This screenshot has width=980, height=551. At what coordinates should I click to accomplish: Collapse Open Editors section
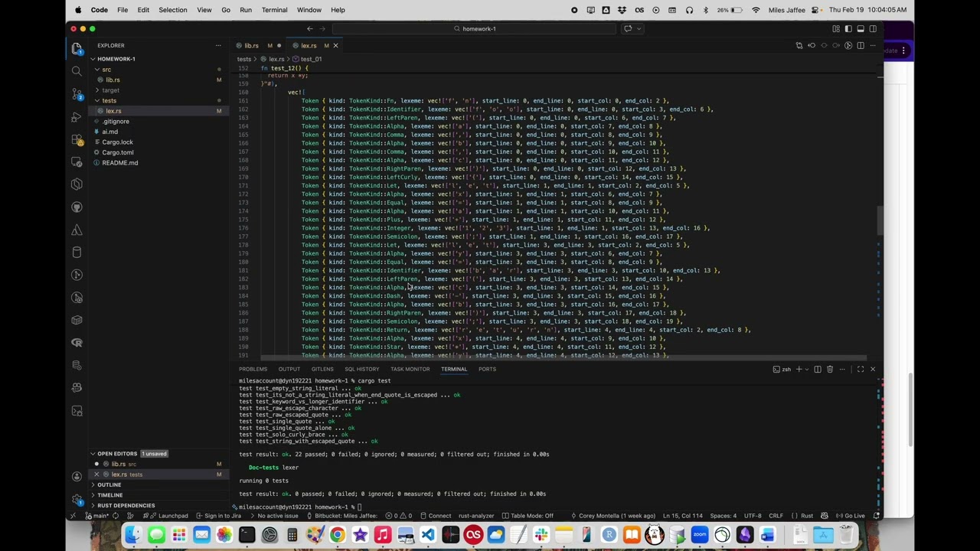(157, 454)
